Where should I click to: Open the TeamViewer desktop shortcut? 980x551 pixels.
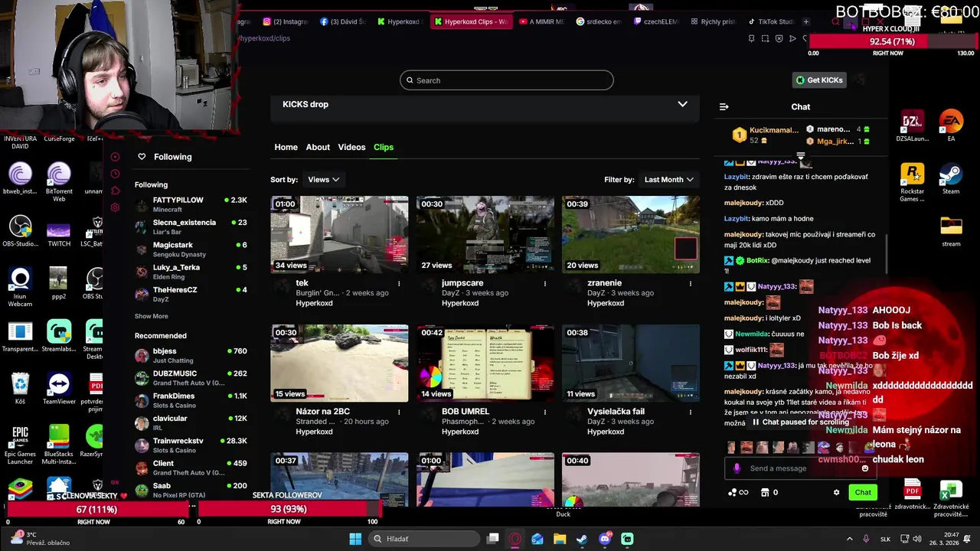(58, 389)
